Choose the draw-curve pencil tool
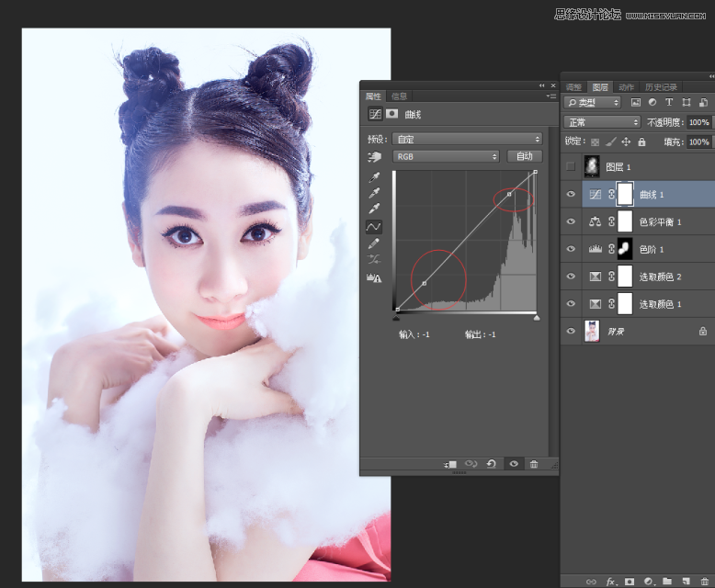 click(x=374, y=243)
